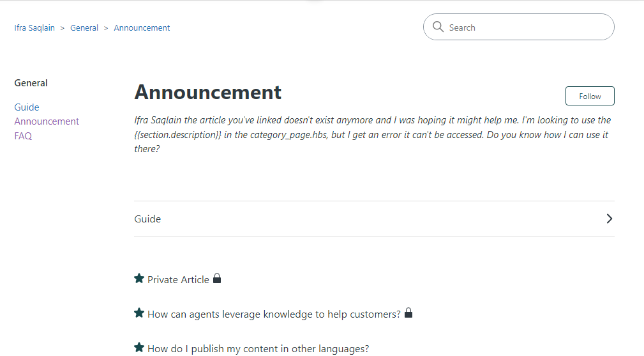This screenshot has width=644, height=356.
Task: Go to Ifra Saqlain breadcrumb link
Action: coord(34,28)
